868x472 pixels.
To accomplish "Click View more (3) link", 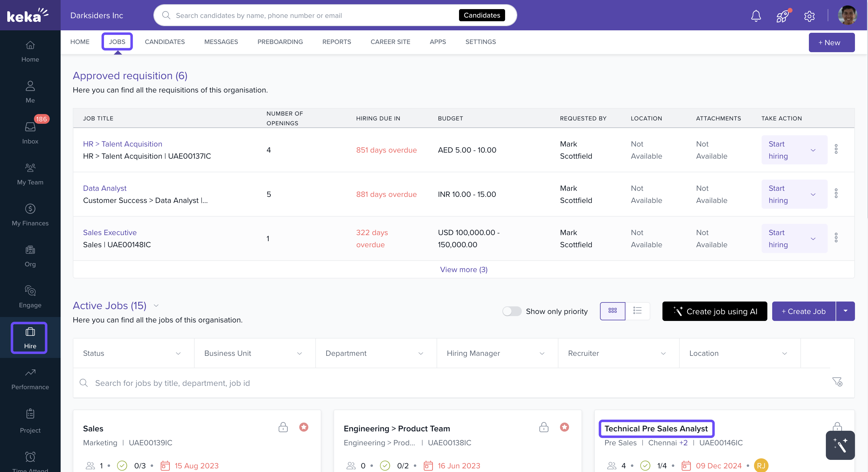I will coord(463,269).
